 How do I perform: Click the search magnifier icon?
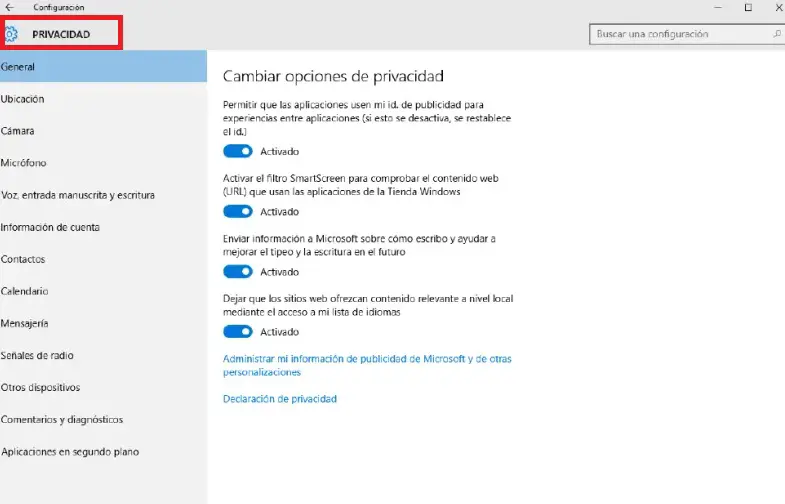(x=777, y=34)
